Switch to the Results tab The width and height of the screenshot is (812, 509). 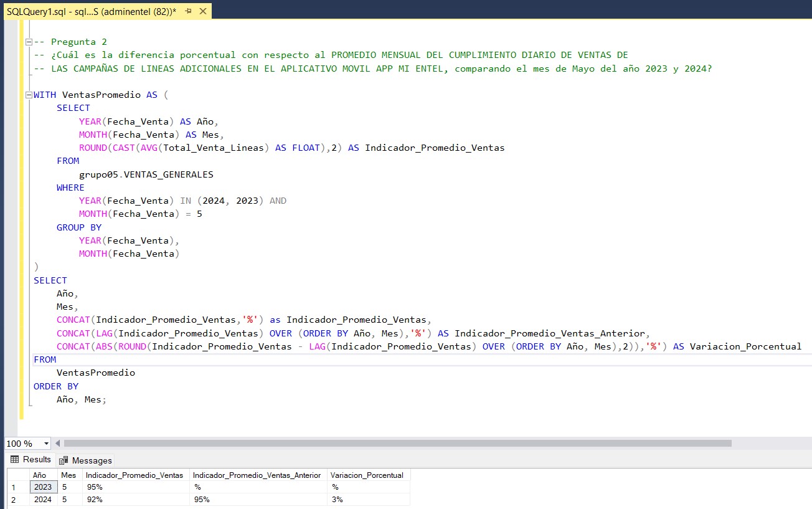coord(37,460)
